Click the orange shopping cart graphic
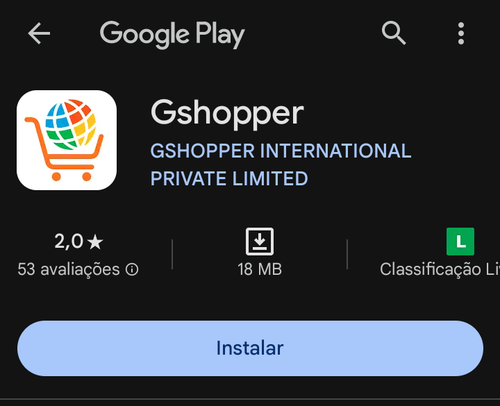This screenshot has height=406, width=500. pos(63,149)
